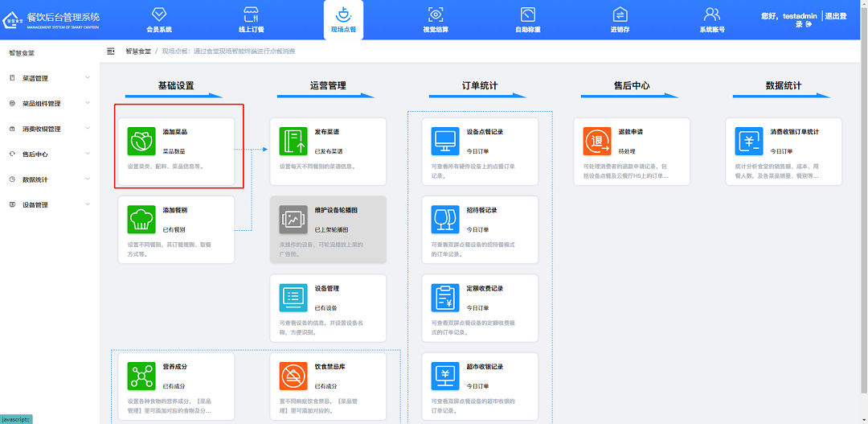Click the 消费收银订单统计 yen icon
The height and width of the screenshot is (424, 868).
(749, 141)
